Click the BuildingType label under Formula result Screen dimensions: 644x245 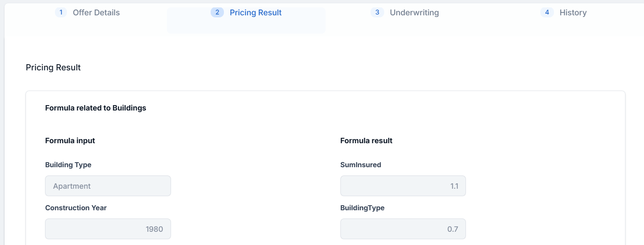click(362, 208)
